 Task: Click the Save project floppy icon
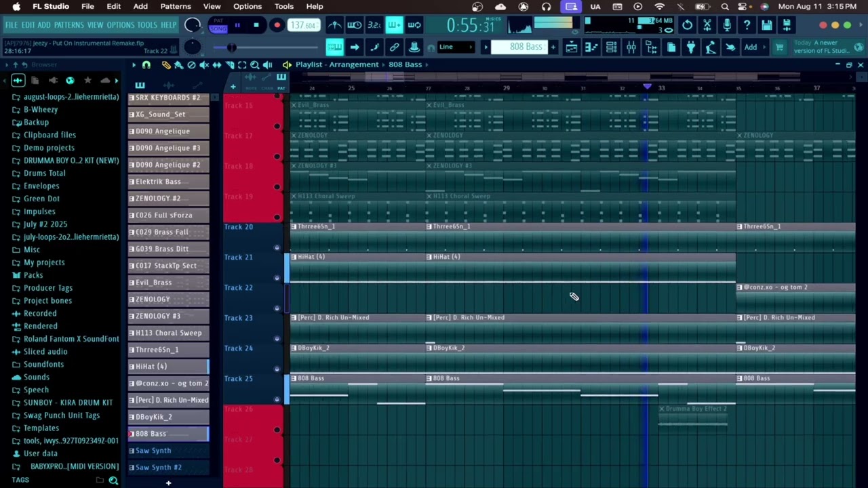tap(767, 25)
